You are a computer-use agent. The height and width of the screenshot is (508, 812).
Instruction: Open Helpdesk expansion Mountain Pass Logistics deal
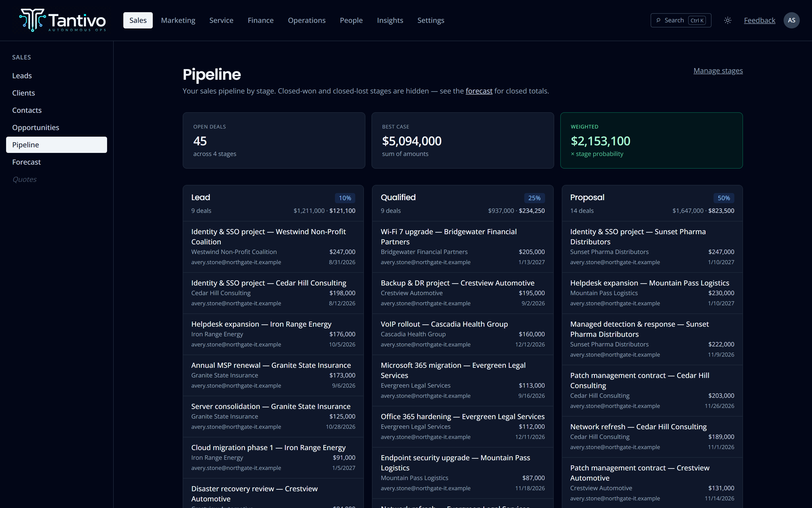click(x=652, y=293)
